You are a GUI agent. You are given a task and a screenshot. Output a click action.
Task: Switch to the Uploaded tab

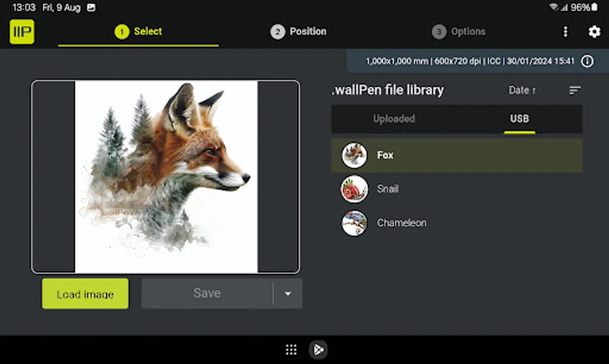point(393,119)
